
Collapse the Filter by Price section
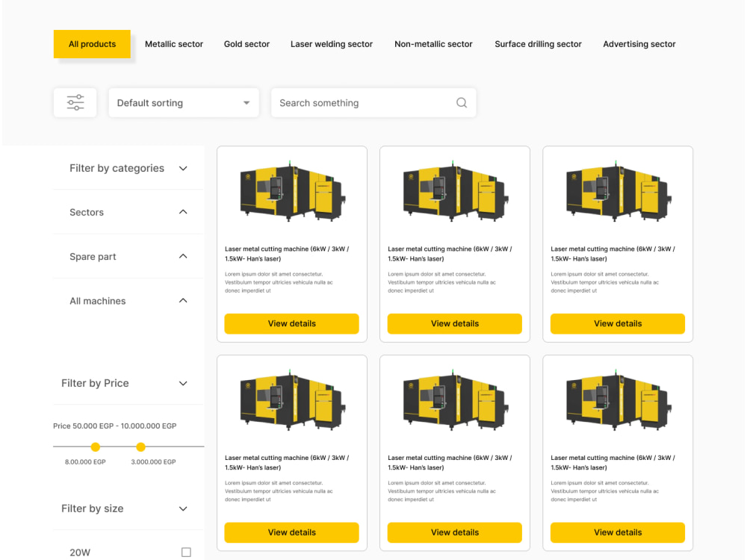point(183,383)
